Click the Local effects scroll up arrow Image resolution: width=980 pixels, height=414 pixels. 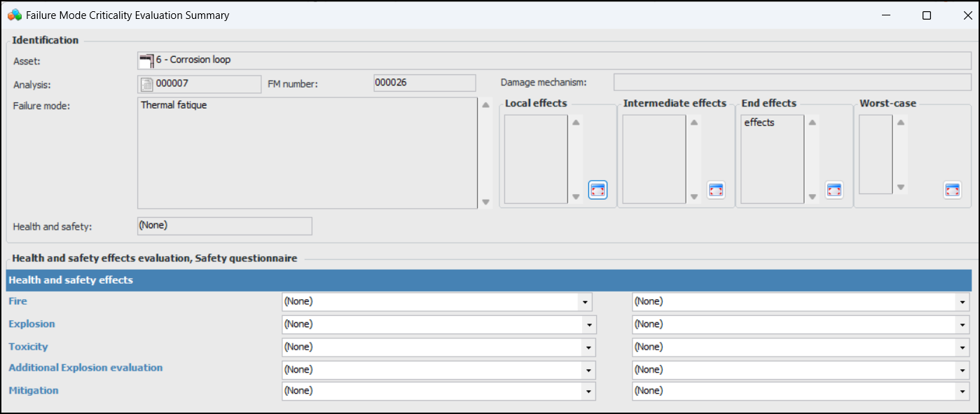pos(576,123)
